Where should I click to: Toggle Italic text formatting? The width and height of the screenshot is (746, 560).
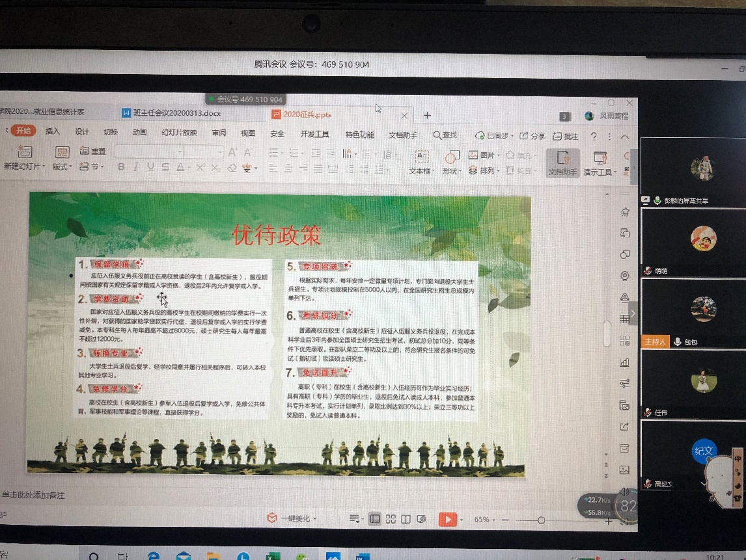pos(136,168)
